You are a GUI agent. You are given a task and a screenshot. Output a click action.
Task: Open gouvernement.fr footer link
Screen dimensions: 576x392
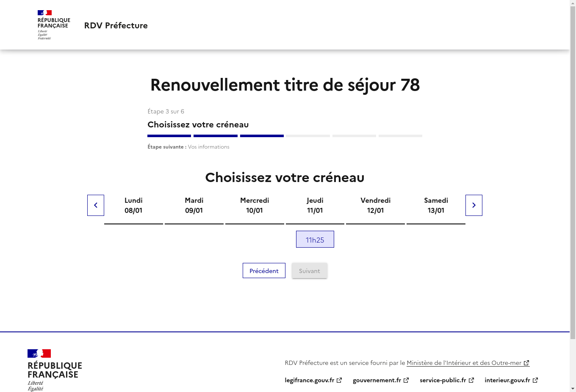coord(381,380)
